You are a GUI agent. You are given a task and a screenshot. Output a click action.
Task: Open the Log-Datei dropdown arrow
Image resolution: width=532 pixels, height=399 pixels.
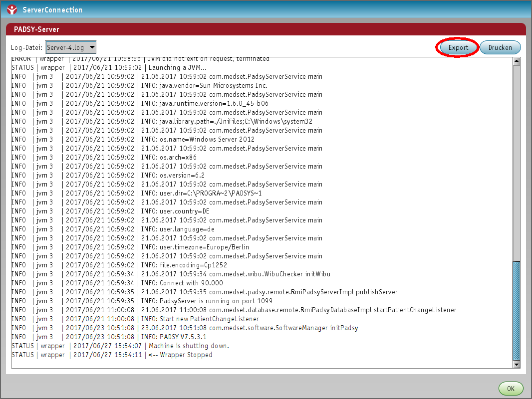pyautogui.click(x=91, y=47)
